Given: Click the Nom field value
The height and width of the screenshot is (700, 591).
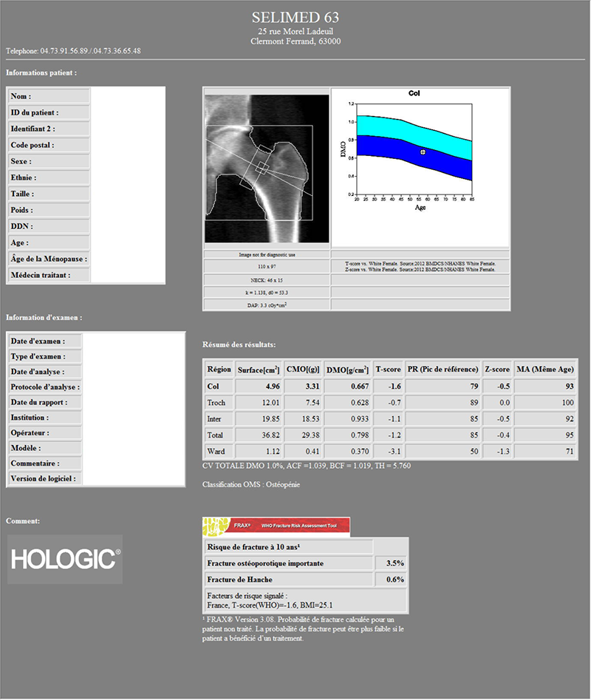Looking at the screenshot, I should click(127, 96).
